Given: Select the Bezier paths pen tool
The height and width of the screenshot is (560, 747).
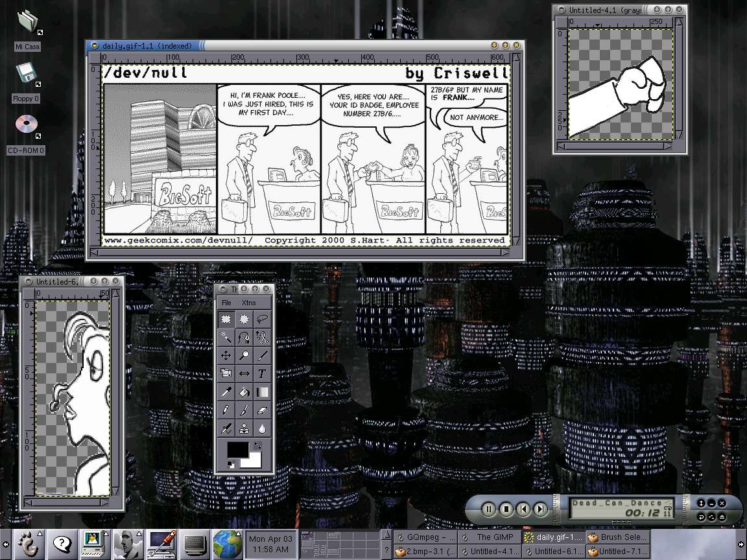Looking at the screenshot, I should coord(244,336).
